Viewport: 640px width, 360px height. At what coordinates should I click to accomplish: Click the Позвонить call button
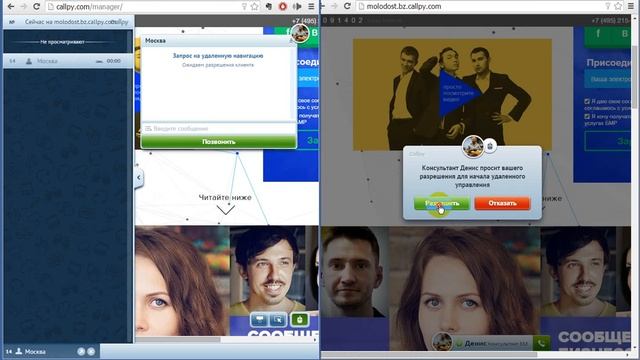coord(219,142)
